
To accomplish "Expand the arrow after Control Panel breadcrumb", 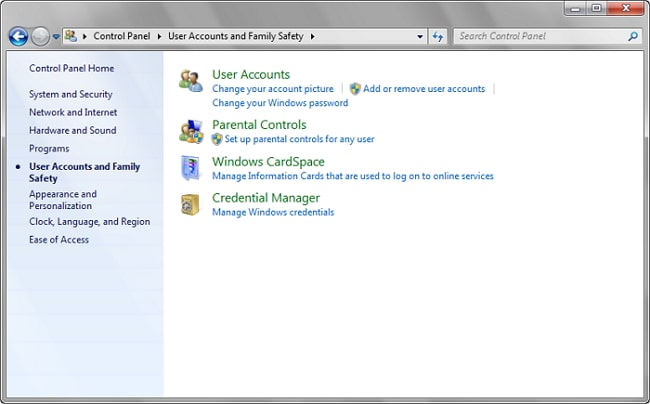I will coord(160,36).
